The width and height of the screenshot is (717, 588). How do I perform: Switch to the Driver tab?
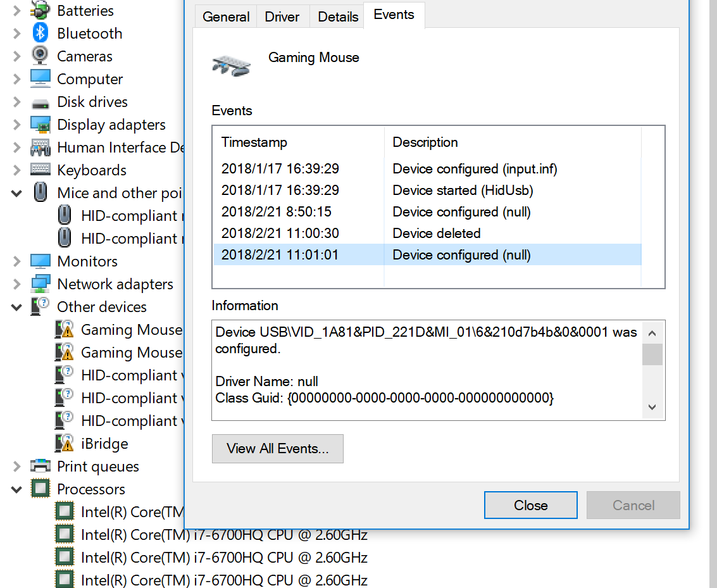click(x=282, y=17)
